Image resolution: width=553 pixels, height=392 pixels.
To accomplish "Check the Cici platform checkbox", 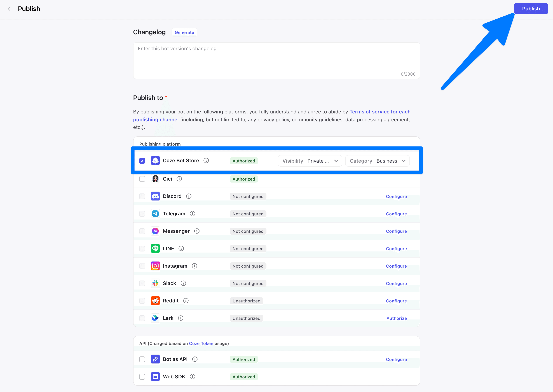I will [142, 179].
